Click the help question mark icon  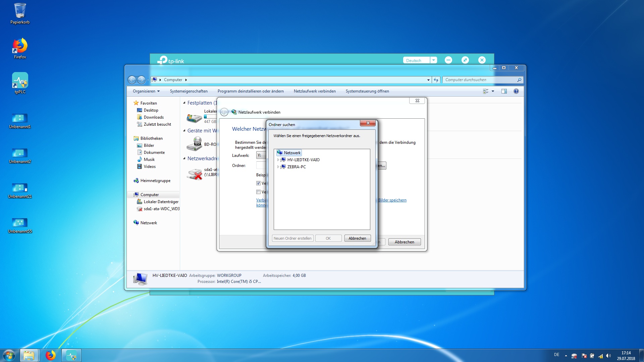tap(516, 91)
